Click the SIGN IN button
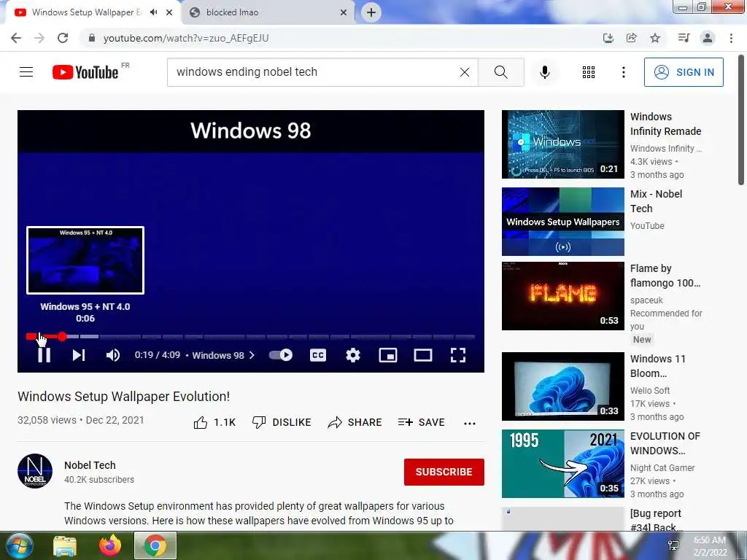 (x=684, y=72)
